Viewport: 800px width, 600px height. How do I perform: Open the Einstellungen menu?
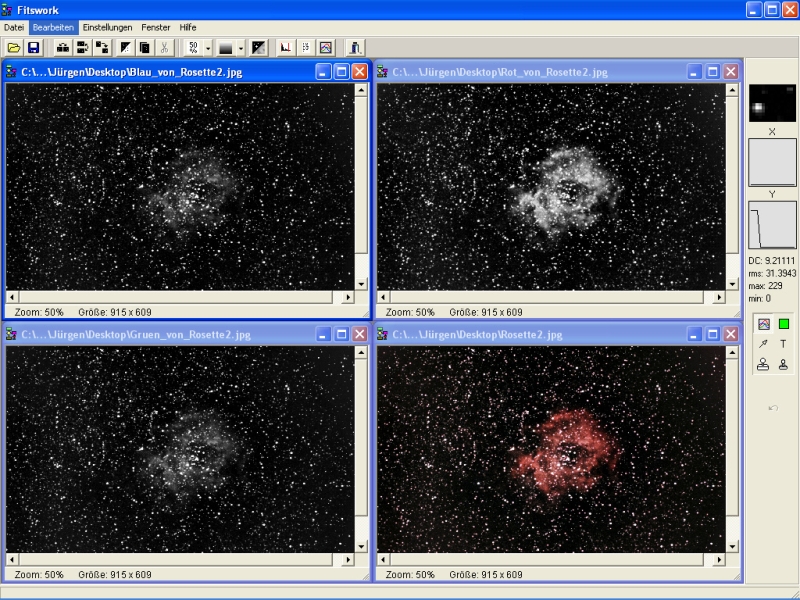point(107,27)
